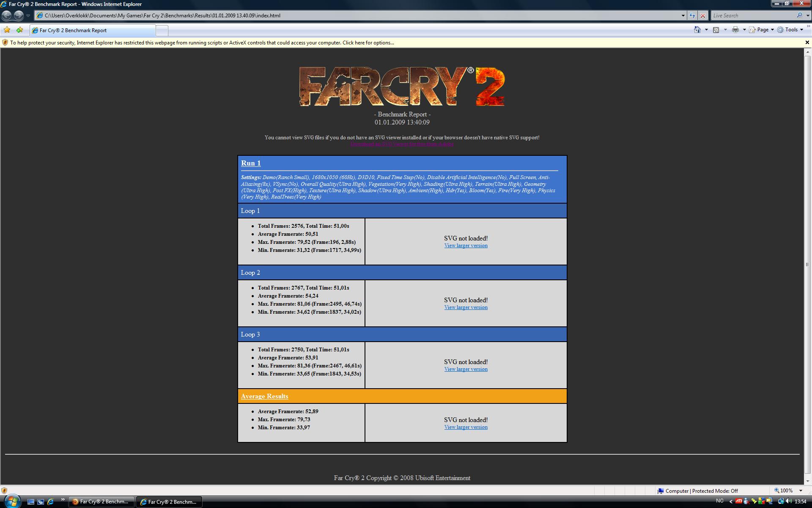Open the recent pages dropdown arrow

28,16
